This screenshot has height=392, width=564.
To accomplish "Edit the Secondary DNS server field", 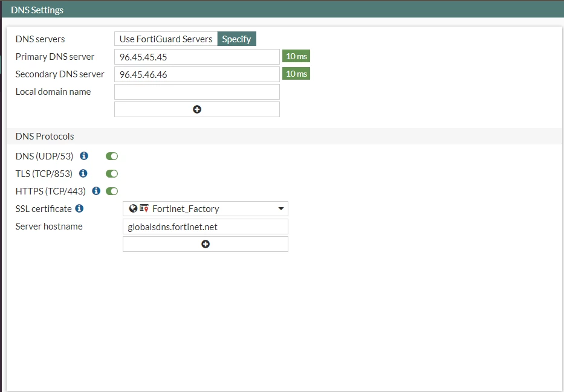I will click(196, 74).
